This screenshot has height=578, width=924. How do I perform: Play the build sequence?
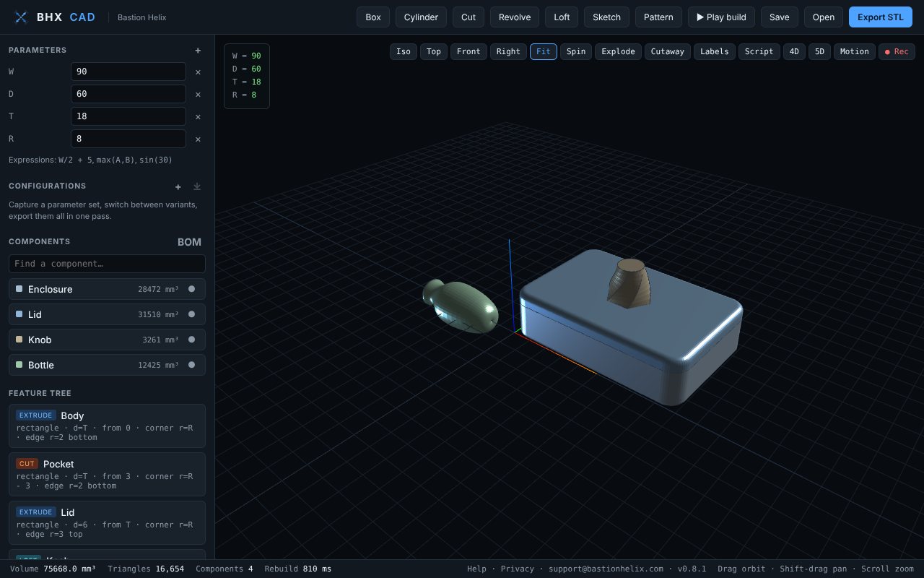pyautogui.click(x=721, y=17)
